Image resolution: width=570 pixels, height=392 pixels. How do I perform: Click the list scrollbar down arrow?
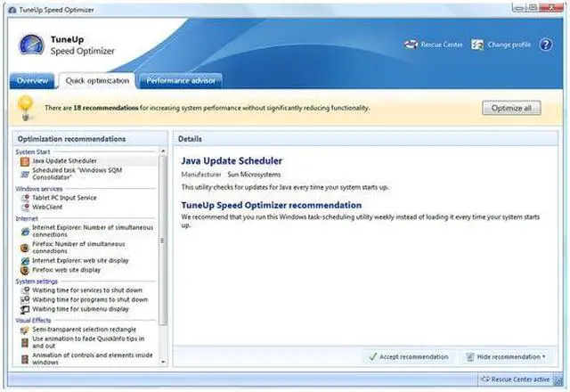click(x=163, y=362)
